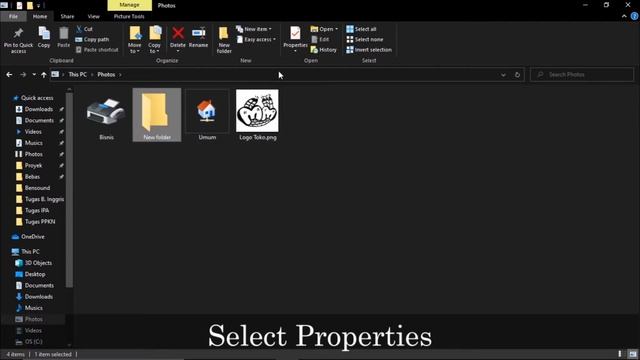Open the Bensound folder in sidebar
This screenshot has width=640, height=360.
tap(37, 188)
